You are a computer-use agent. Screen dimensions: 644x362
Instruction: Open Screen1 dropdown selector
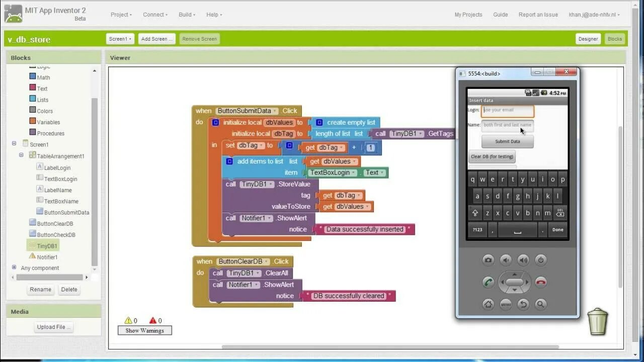[x=120, y=39]
